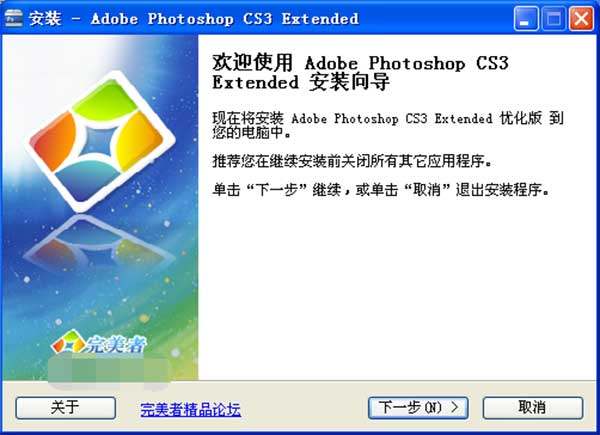Click the blue star center of logo
The width and height of the screenshot is (600, 435).
coord(98,141)
